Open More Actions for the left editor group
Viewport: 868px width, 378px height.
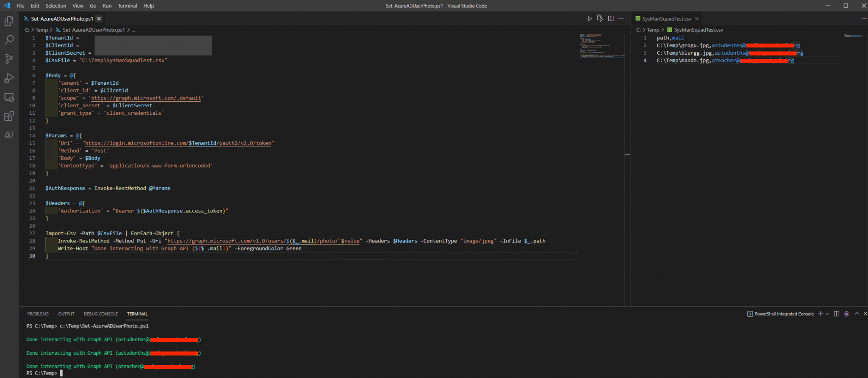point(621,19)
